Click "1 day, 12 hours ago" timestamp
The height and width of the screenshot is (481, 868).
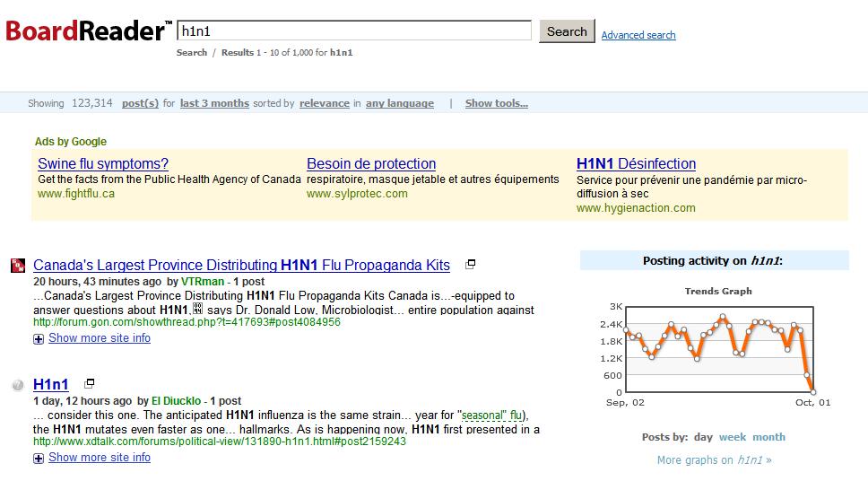[82, 400]
